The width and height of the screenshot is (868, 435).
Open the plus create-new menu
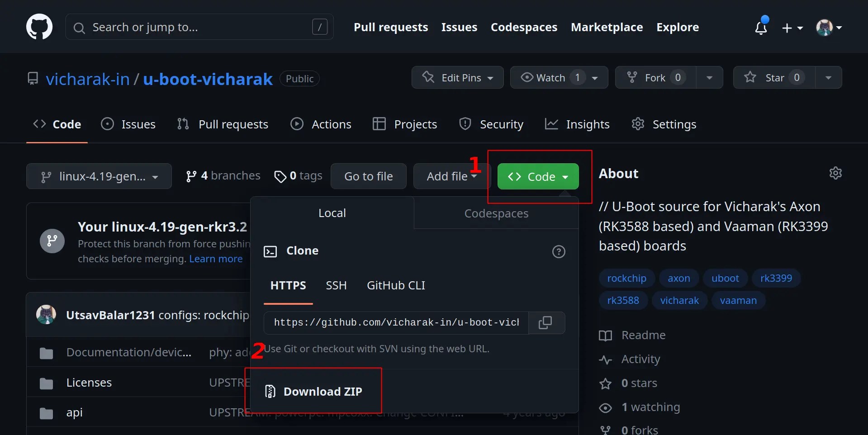pos(792,28)
